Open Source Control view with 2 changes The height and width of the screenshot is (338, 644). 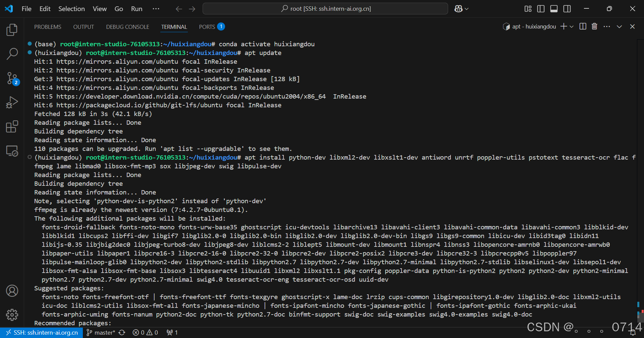[x=13, y=79]
